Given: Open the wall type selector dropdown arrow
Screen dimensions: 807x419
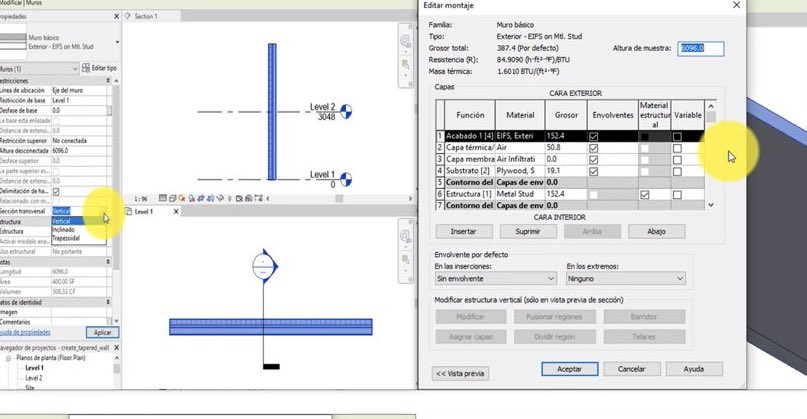Looking at the screenshot, I should pyautogui.click(x=117, y=42).
